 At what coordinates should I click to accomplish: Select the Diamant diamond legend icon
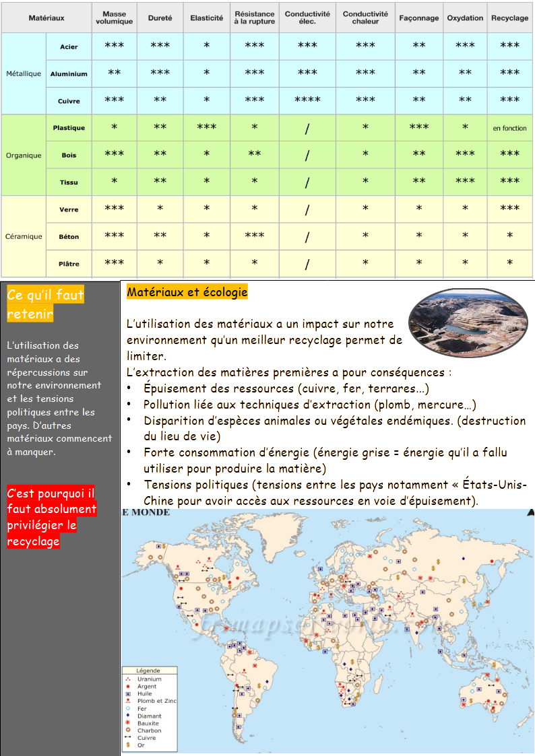(x=128, y=716)
